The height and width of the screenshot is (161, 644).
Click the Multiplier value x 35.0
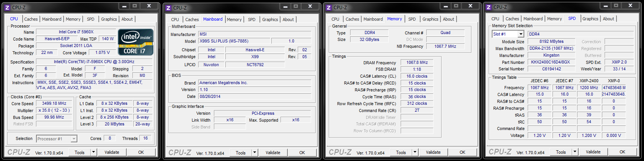pyautogui.click(x=54, y=111)
